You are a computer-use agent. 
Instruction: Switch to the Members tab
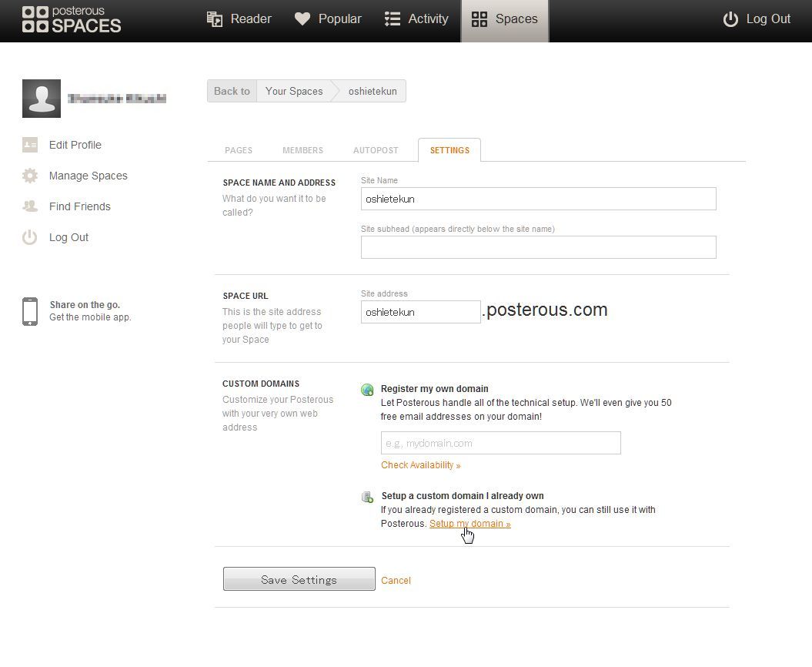tap(303, 150)
